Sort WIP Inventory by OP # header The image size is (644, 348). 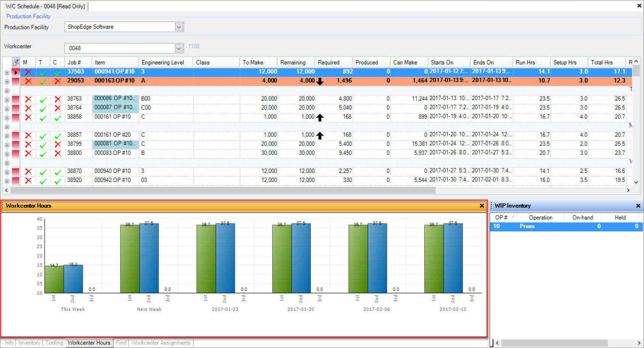point(504,217)
